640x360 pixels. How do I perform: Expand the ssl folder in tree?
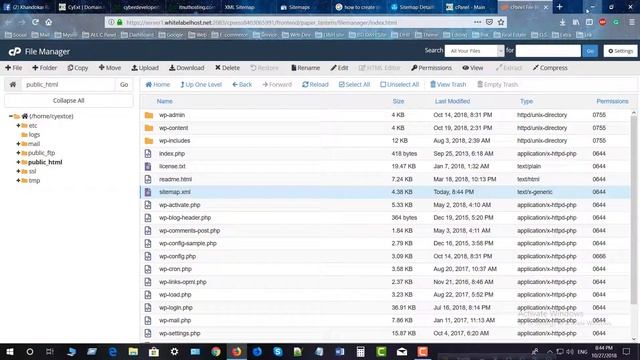tap(18, 171)
